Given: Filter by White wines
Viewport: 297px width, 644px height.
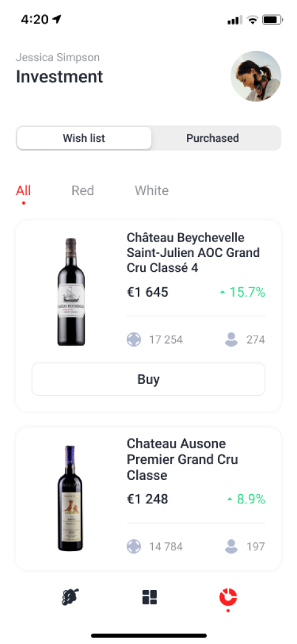Looking at the screenshot, I should click(152, 191).
